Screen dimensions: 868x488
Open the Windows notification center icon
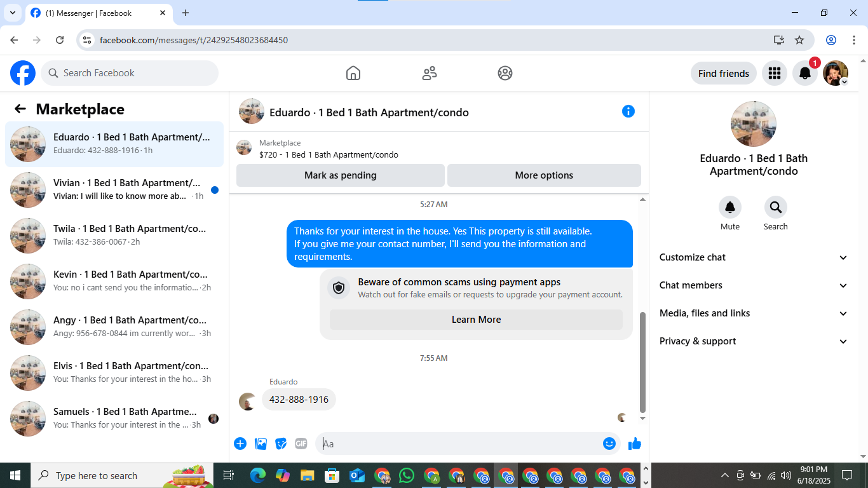pos(846,475)
